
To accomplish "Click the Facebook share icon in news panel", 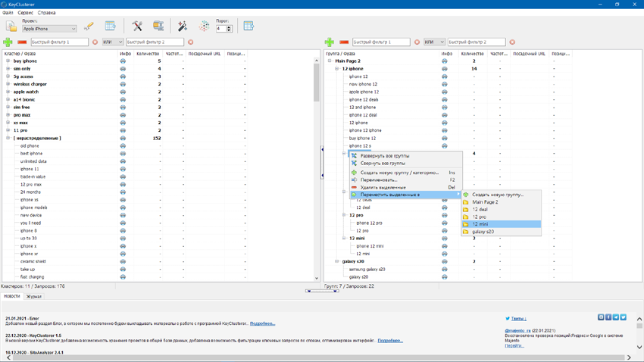I will click(608, 317).
